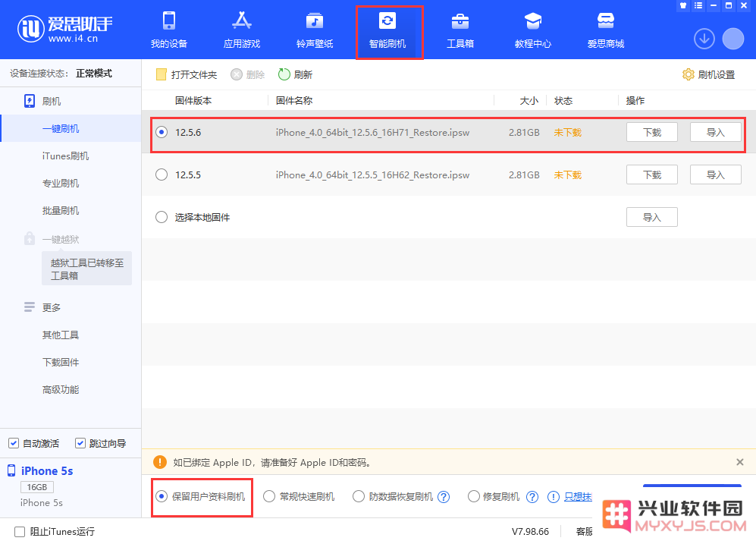
Task: Click the 一键越狱 lock icon
Action: click(x=30, y=238)
